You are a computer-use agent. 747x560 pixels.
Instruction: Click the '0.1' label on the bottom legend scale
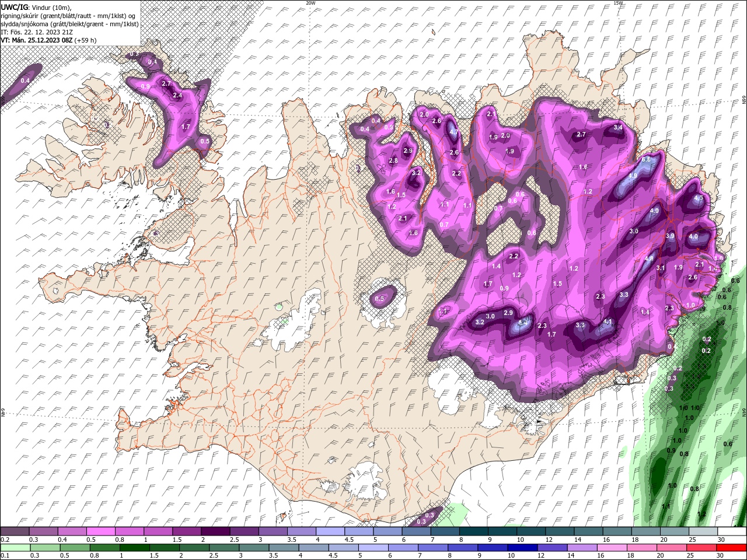point(5,556)
